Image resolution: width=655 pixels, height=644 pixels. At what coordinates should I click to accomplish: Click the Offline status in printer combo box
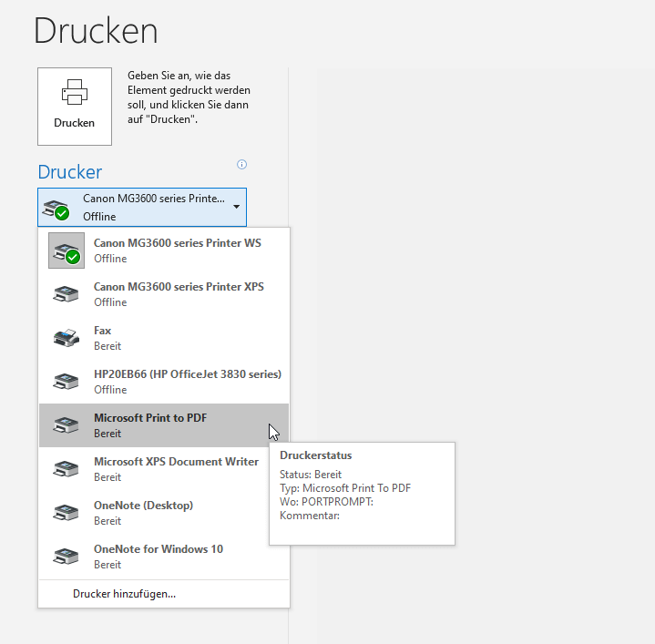coord(99,217)
